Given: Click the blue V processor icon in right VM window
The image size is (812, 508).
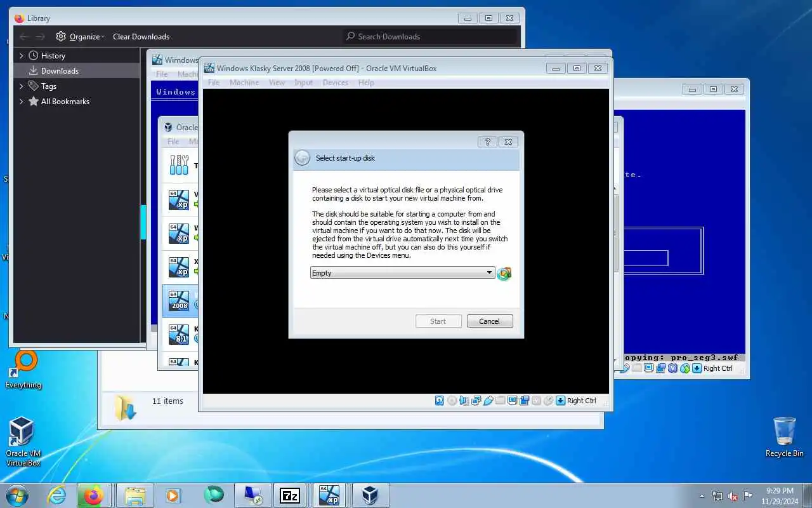Looking at the screenshot, I should [672, 368].
